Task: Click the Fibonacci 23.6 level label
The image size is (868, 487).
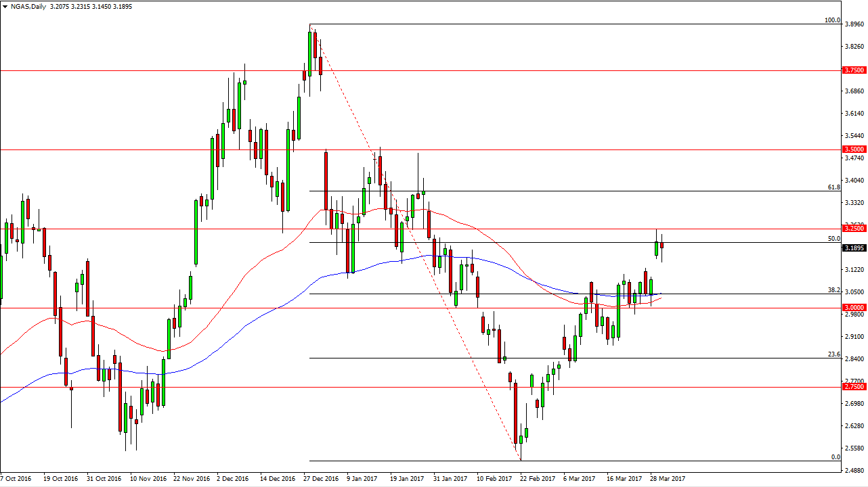Action: coord(834,354)
